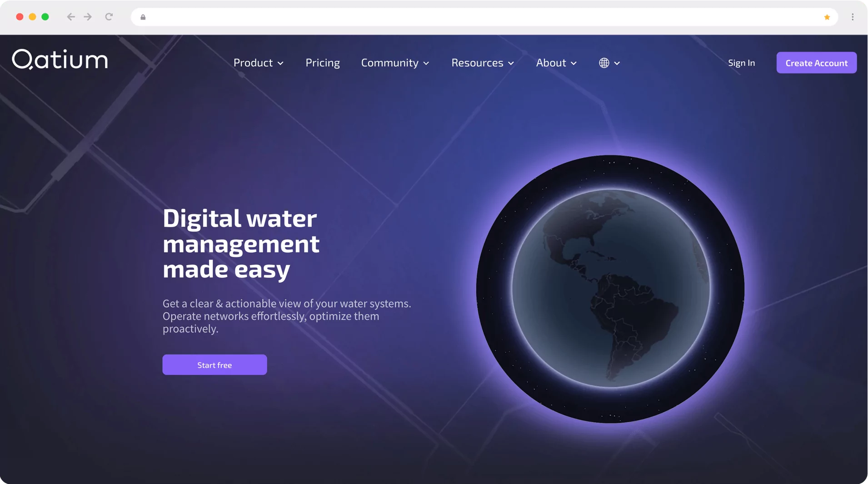Click the browser address bar field

click(x=484, y=17)
